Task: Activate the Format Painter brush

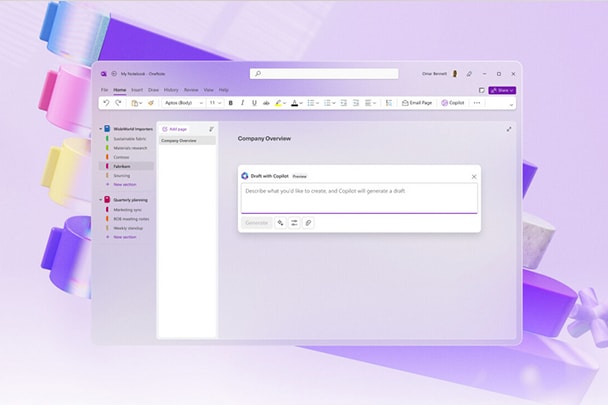Action: pyautogui.click(x=151, y=103)
